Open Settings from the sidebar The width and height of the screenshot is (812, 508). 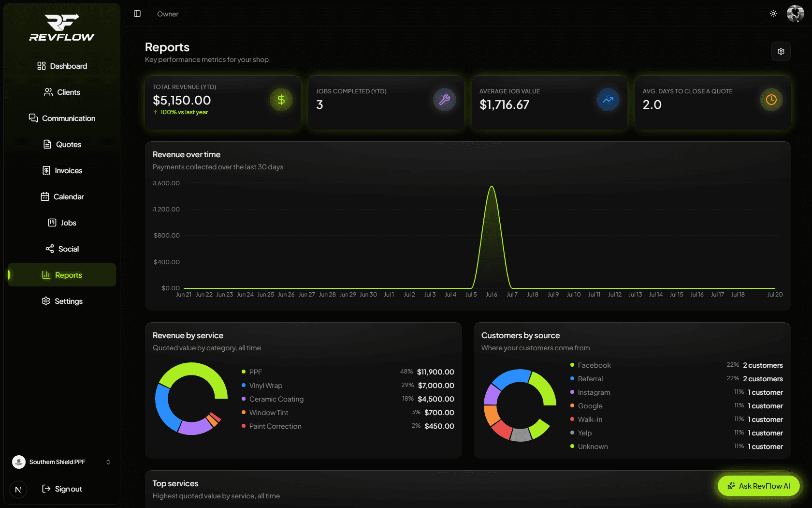coord(62,301)
